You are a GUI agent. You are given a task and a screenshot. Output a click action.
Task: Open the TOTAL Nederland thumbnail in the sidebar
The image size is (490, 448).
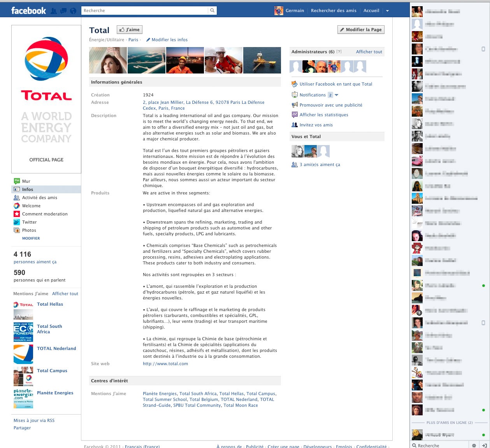point(23,354)
